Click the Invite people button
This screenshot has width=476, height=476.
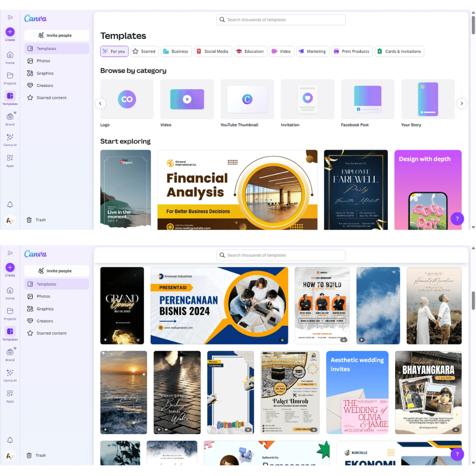pyautogui.click(x=56, y=35)
